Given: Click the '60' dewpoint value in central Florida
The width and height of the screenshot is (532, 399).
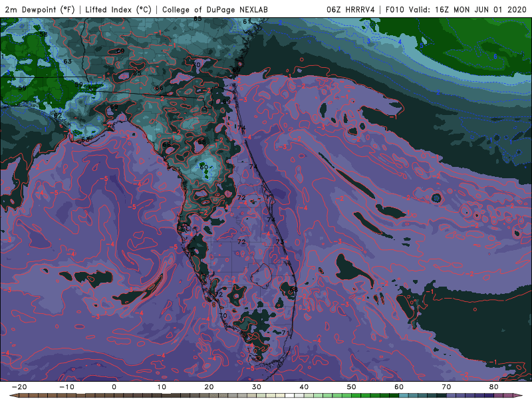Looking at the screenshot, I should 203,167.
